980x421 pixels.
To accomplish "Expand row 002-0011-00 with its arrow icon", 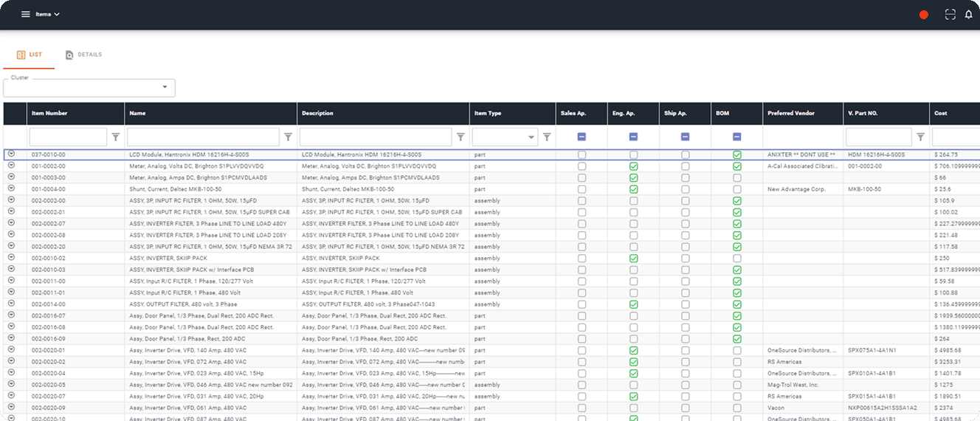I will [11, 281].
